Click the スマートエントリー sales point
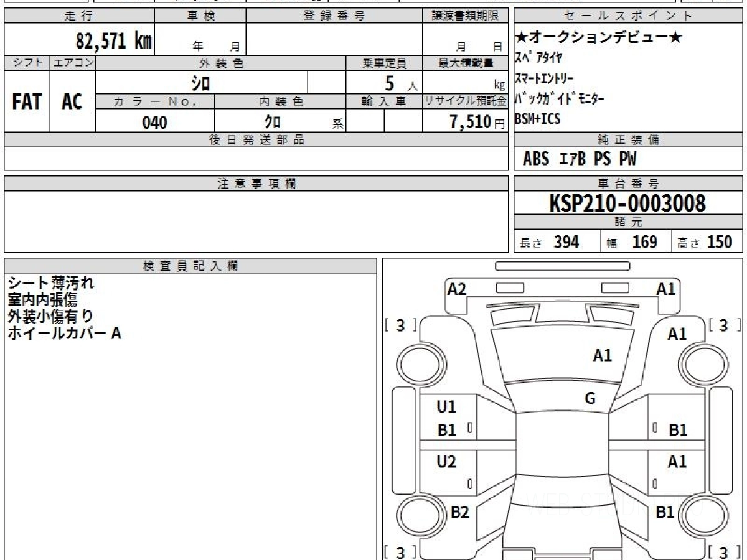The width and height of the screenshot is (747, 560). pos(544,78)
